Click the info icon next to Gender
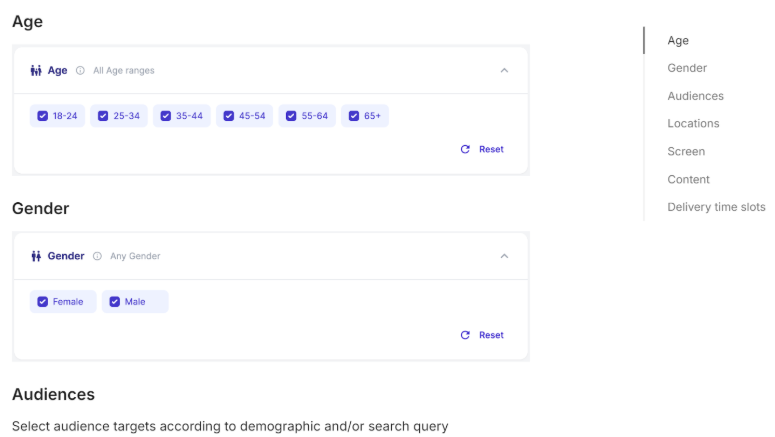Image resolution: width=775 pixels, height=437 pixels. tap(97, 256)
